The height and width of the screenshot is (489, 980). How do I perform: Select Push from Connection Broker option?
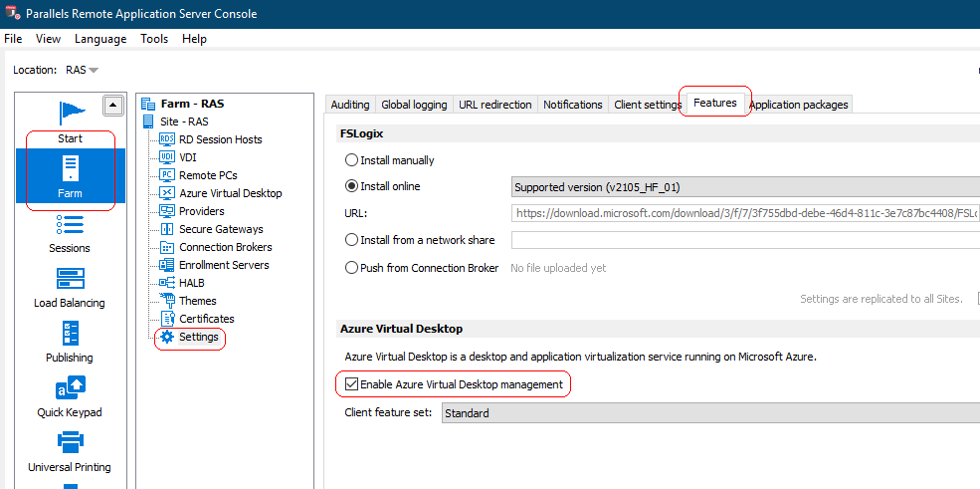[351, 268]
